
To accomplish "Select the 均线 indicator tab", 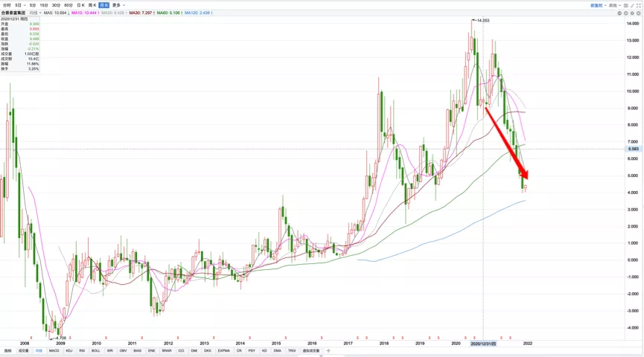I will [39, 351].
